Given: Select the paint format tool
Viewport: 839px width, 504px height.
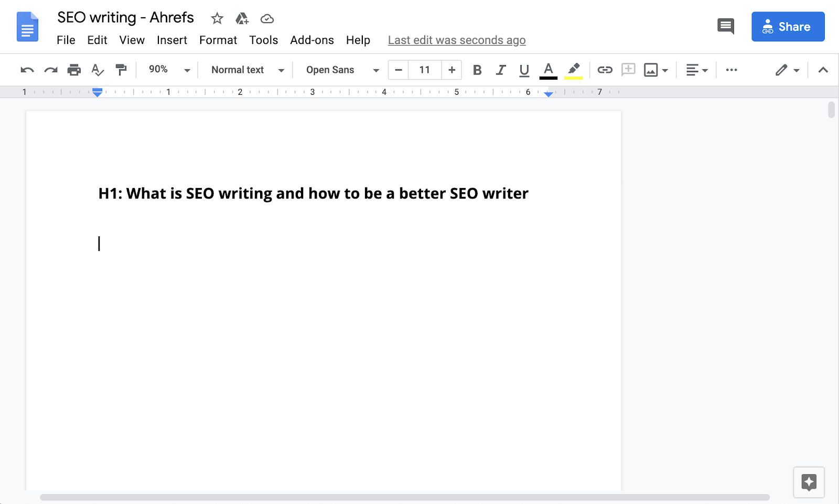Looking at the screenshot, I should tap(121, 70).
